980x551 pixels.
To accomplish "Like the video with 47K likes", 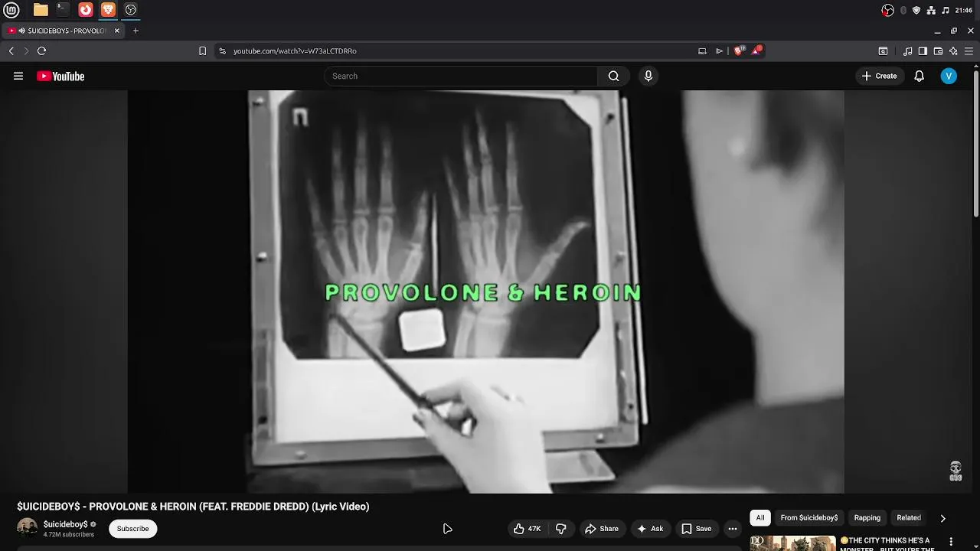I will pos(527,529).
